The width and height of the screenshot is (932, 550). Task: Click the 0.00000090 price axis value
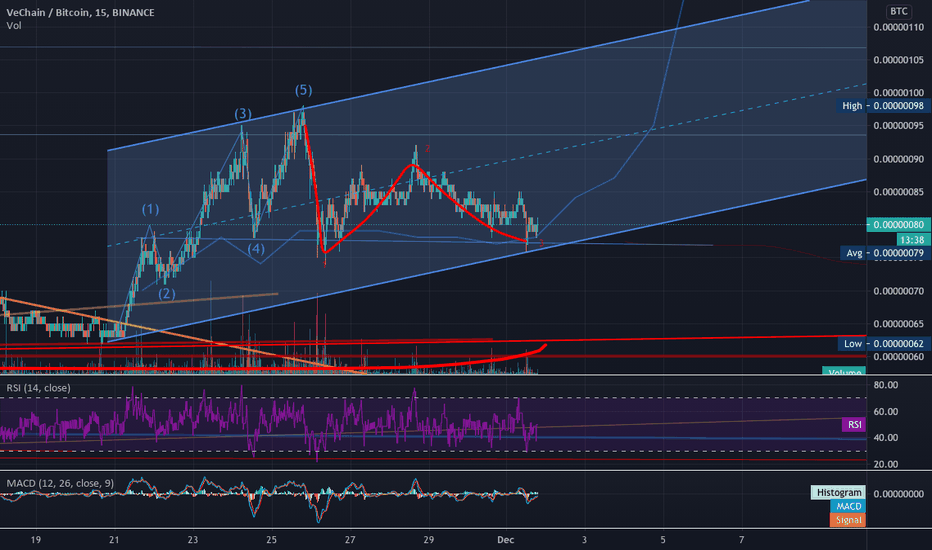tap(899, 159)
